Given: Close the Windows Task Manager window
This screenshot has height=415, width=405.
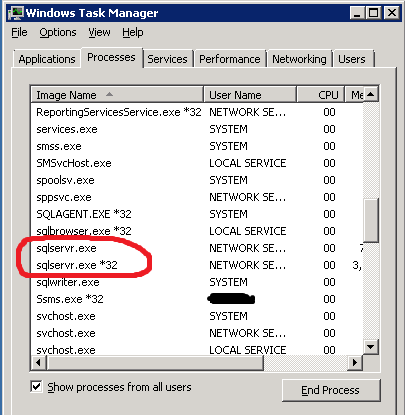Looking at the screenshot, I should [x=391, y=13].
